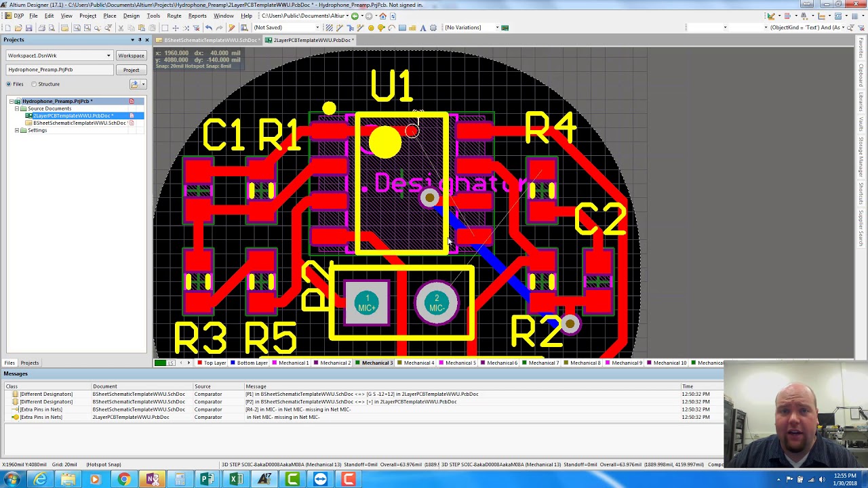Open the Design menu

click(x=131, y=16)
